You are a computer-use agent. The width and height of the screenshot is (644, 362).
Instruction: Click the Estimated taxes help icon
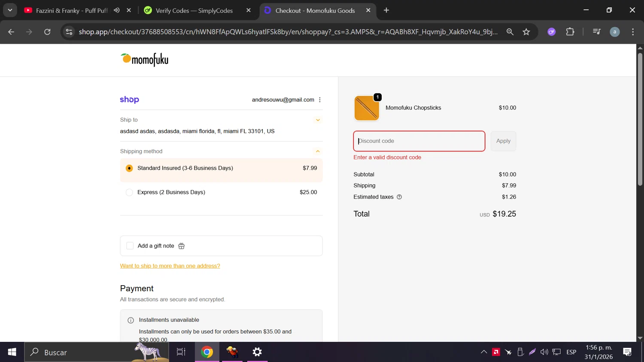point(399,197)
